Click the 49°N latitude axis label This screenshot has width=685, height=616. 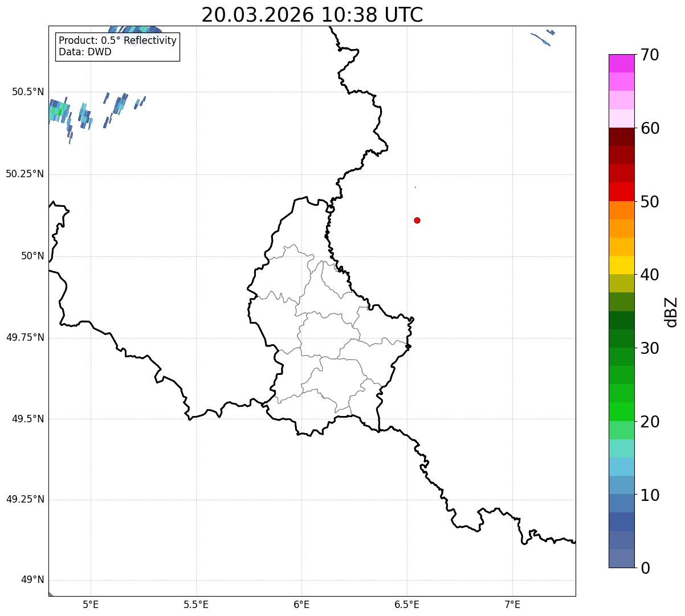coord(32,580)
